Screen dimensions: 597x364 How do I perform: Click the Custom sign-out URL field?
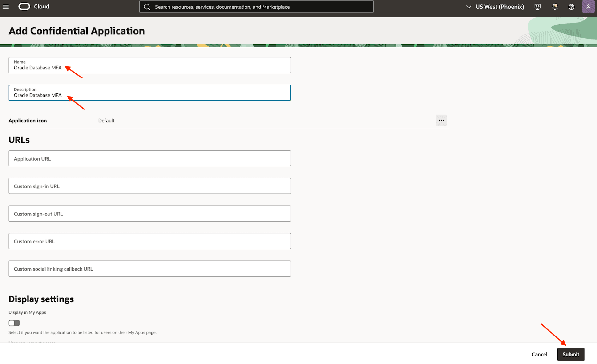coord(149,214)
